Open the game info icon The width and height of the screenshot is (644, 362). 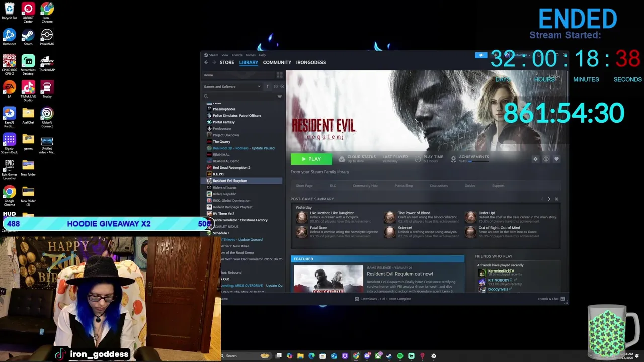pyautogui.click(x=546, y=159)
